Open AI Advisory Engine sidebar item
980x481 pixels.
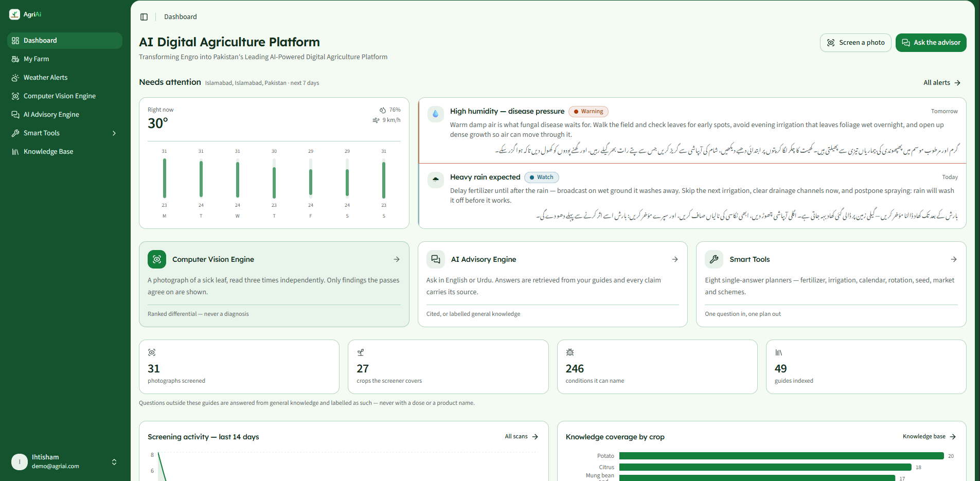click(x=65, y=115)
